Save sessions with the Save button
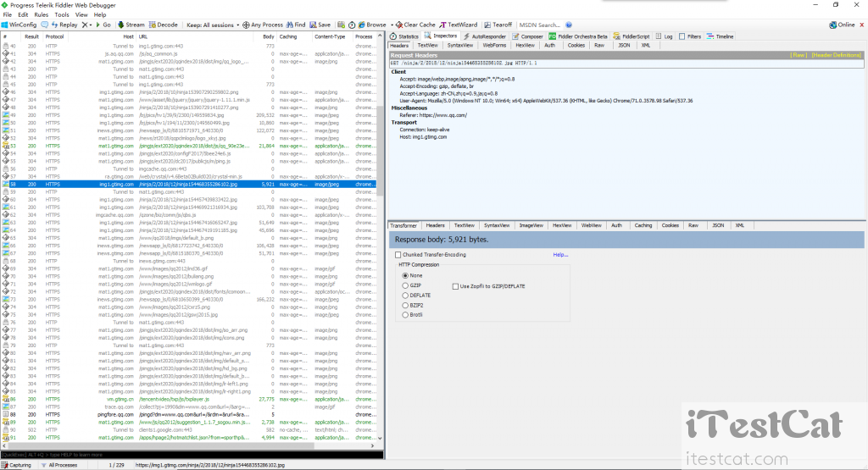 tap(320, 25)
